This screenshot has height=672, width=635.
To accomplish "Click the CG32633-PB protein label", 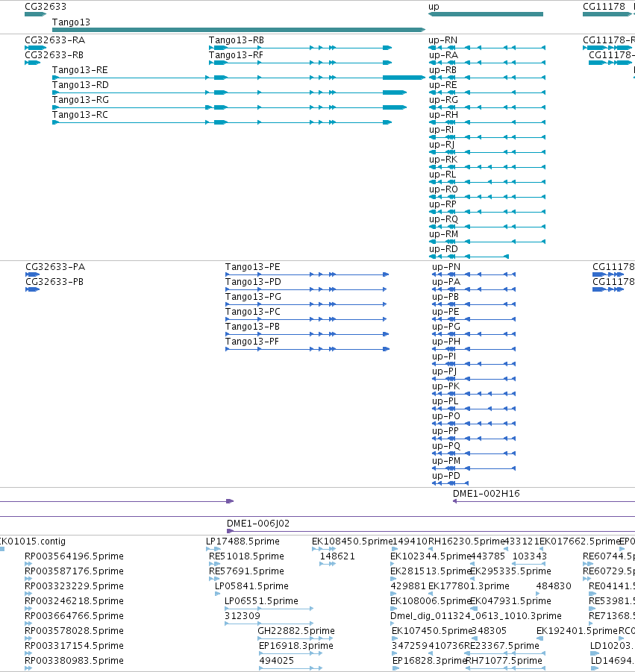I will (x=54, y=282).
